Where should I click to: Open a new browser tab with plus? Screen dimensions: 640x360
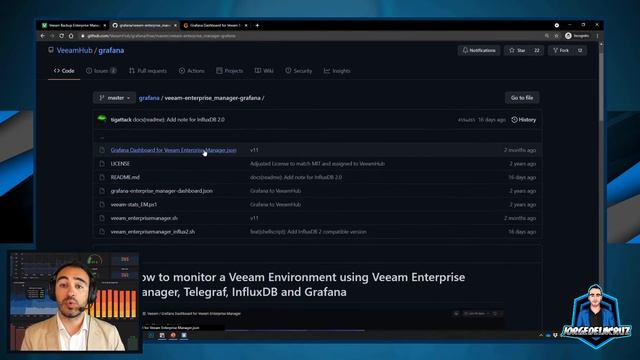257,25
